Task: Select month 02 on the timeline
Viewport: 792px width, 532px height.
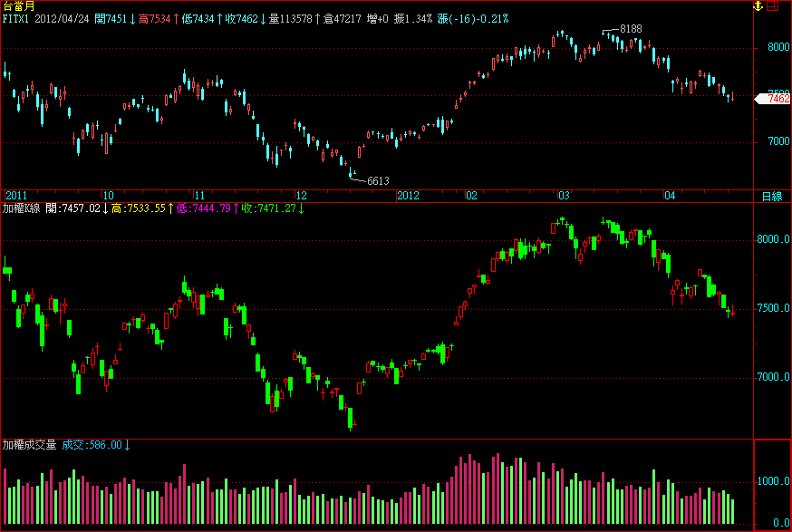Action: [471, 196]
